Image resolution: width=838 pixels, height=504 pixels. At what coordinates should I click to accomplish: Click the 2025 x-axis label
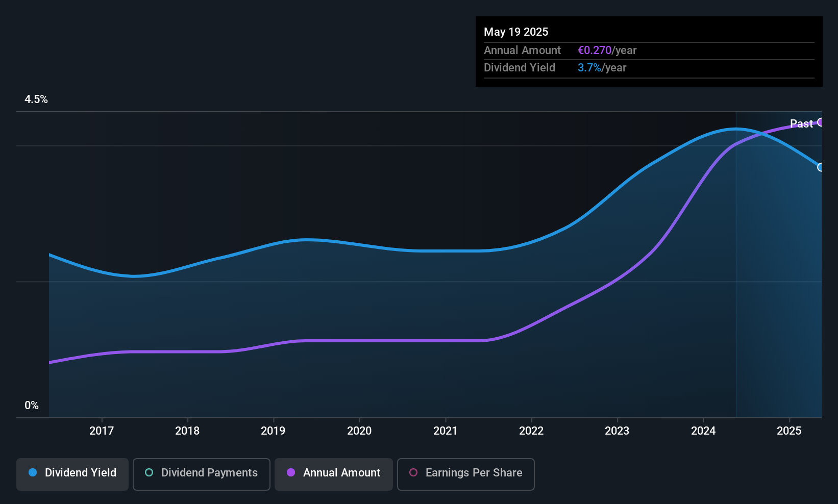[x=789, y=431]
